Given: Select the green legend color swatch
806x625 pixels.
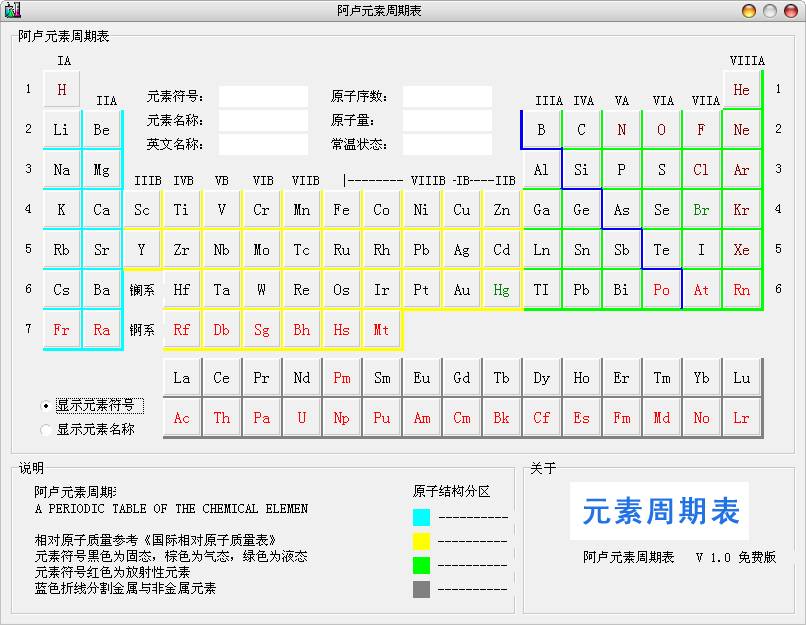Looking at the screenshot, I should tap(421, 565).
